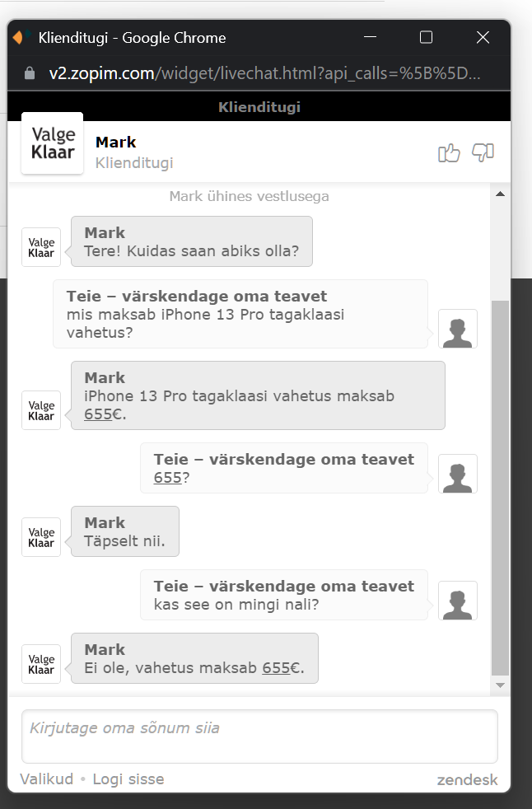Open the Valikud options menu
Viewport: 532px width, 809px height.
point(46,779)
